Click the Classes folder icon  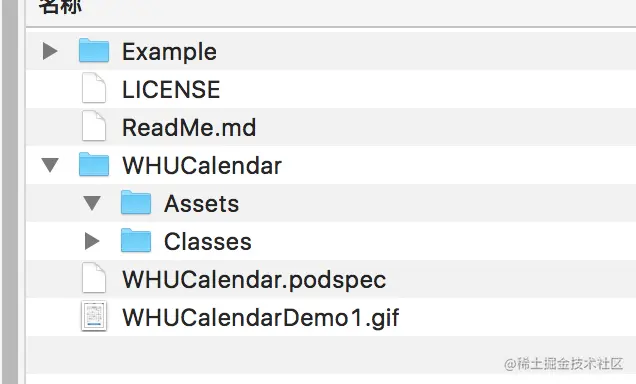tap(136, 240)
